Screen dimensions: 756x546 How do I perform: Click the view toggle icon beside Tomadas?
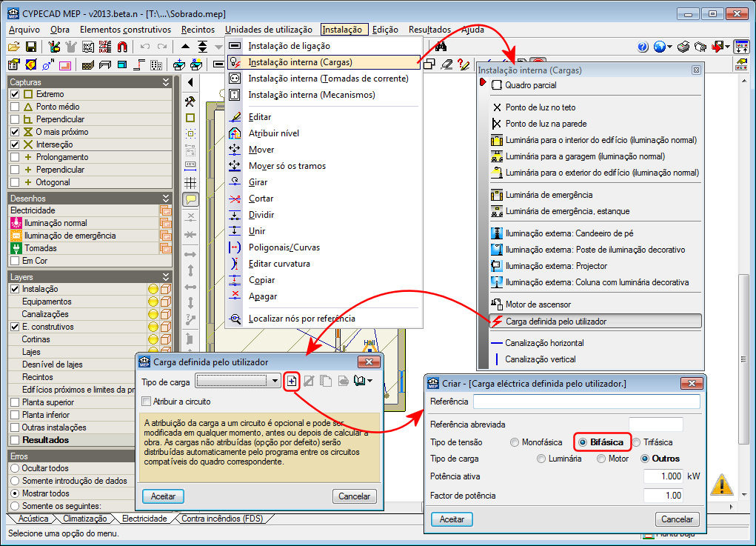click(x=165, y=248)
